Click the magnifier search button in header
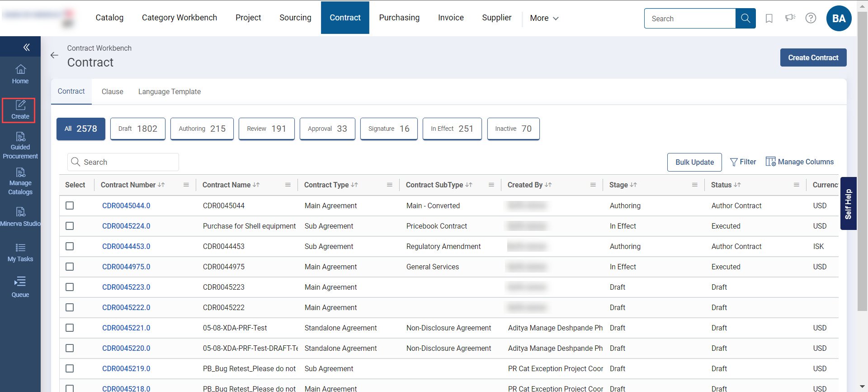868x392 pixels. 745,19
